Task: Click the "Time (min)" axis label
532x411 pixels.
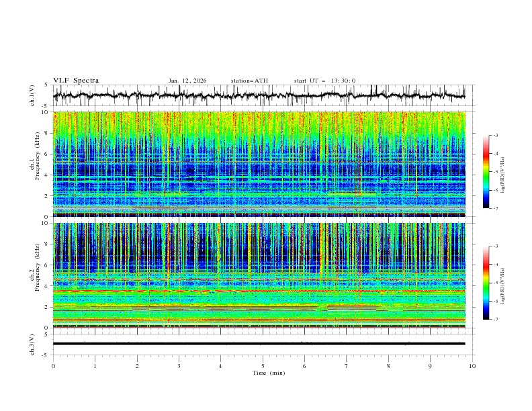Action: click(x=269, y=373)
